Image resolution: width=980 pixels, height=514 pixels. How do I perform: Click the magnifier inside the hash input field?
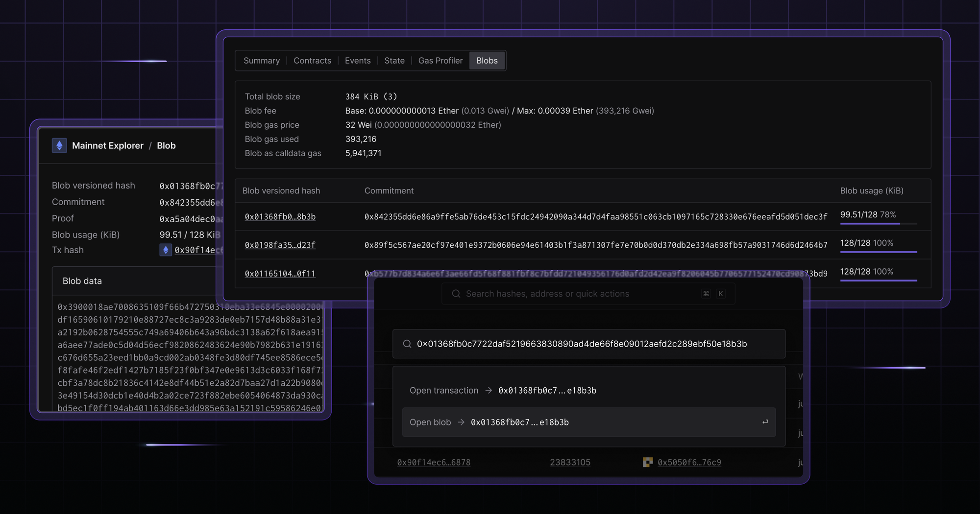click(407, 344)
